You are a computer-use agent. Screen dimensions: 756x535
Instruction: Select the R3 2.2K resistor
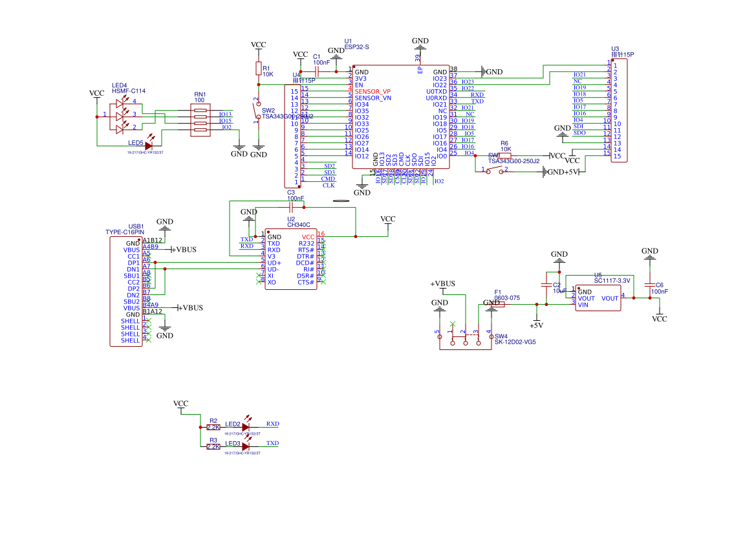click(213, 447)
